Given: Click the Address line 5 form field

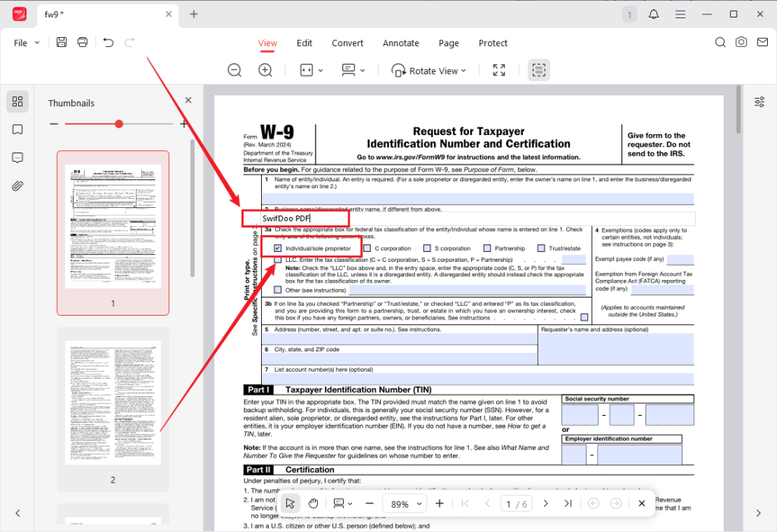Looking at the screenshot, I should click(399, 339).
